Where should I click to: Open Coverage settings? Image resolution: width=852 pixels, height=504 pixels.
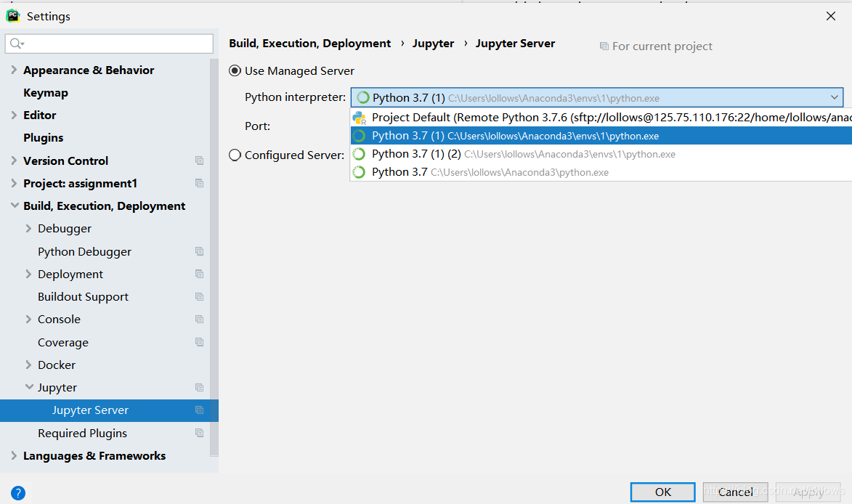click(63, 343)
